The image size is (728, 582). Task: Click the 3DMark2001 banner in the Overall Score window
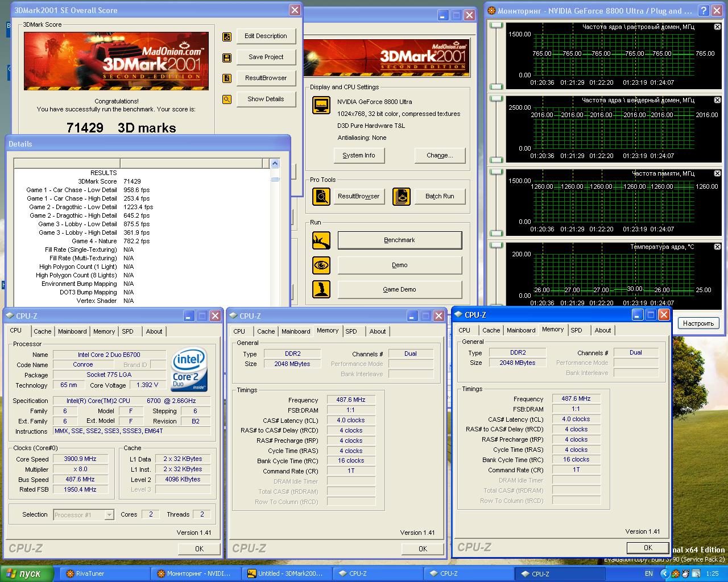point(116,61)
